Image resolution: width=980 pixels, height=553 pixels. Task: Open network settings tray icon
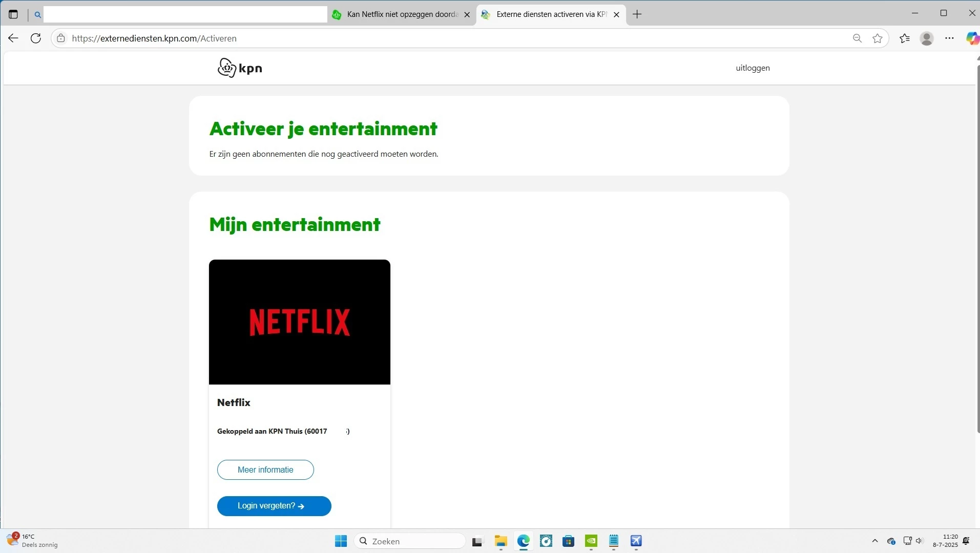click(908, 541)
